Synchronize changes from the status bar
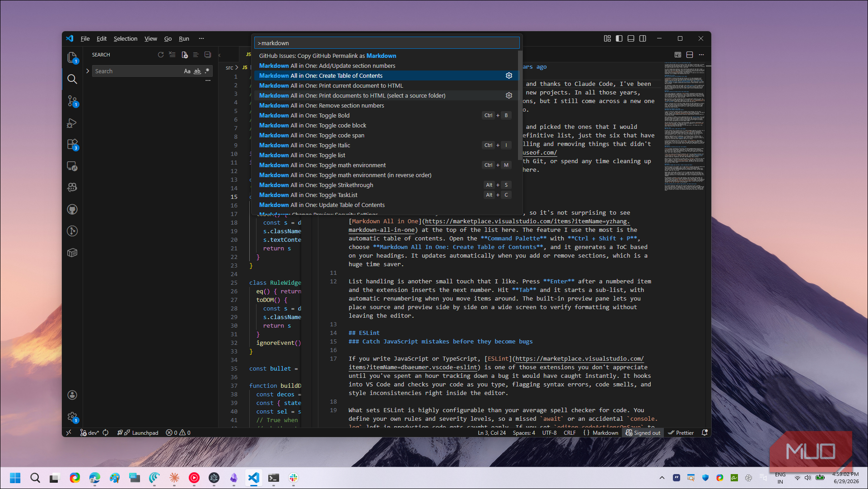 tap(106, 433)
